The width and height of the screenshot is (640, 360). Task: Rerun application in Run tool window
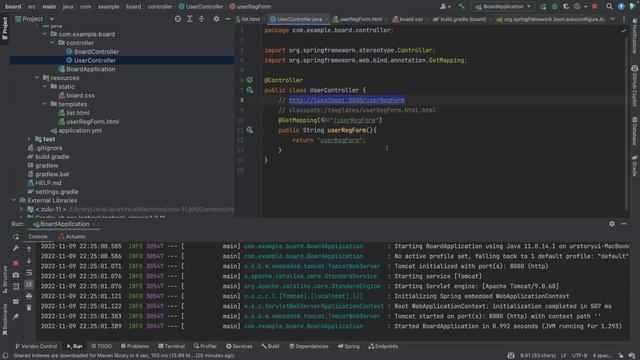pos(16,237)
